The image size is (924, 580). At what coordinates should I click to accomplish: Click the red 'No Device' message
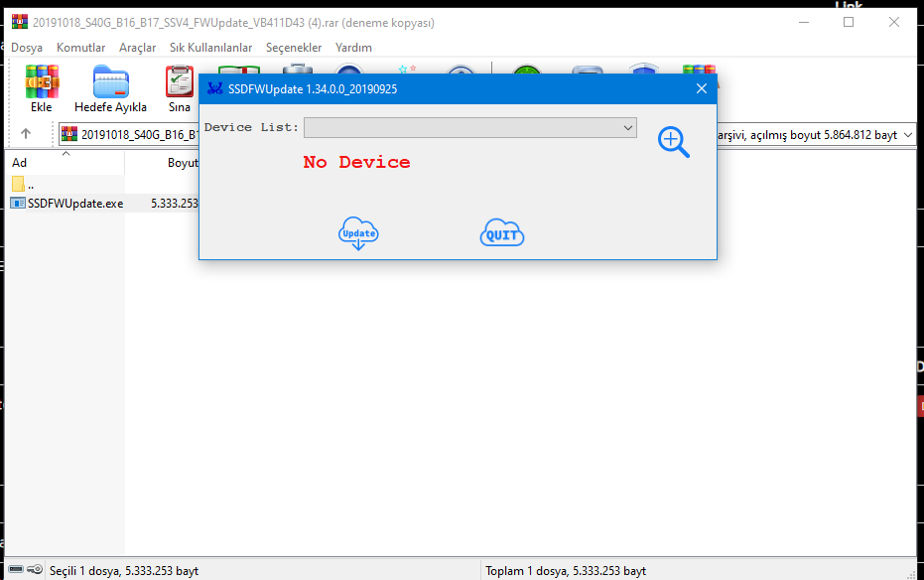(356, 162)
